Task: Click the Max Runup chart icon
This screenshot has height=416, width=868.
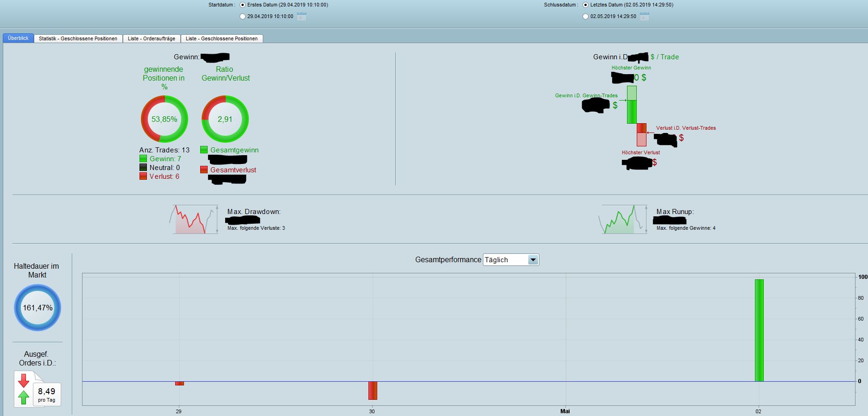Action: (x=623, y=219)
